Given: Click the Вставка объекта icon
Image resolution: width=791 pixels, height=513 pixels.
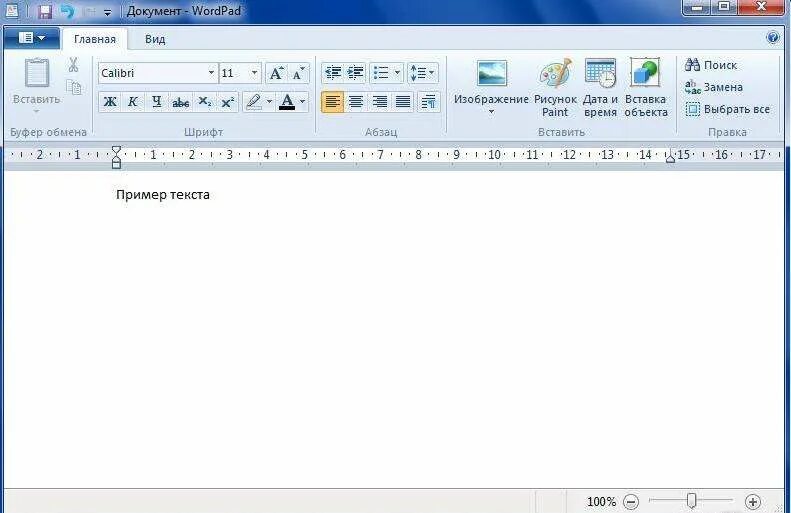Looking at the screenshot, I should (645, 88).
